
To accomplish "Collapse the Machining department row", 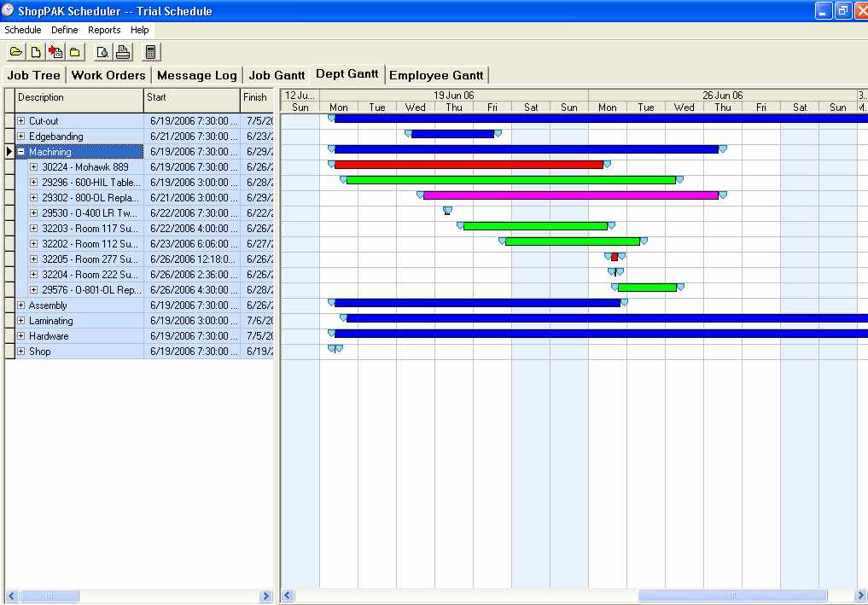I will coord(21,152).
